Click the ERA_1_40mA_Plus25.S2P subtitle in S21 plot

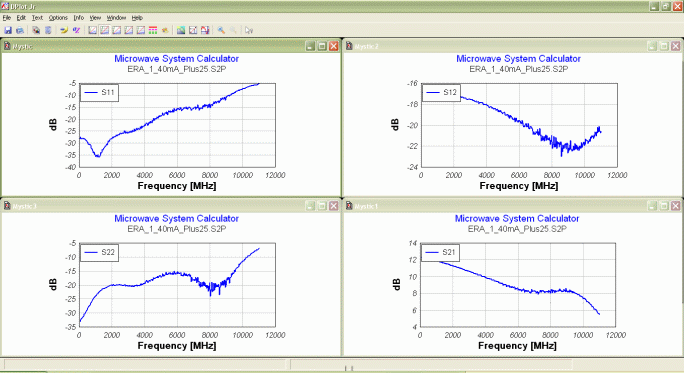click(517, 229)
